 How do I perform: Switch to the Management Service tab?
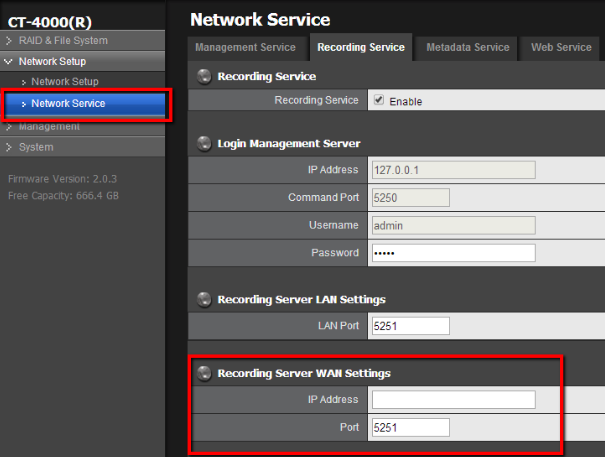(x=245, y=47)
